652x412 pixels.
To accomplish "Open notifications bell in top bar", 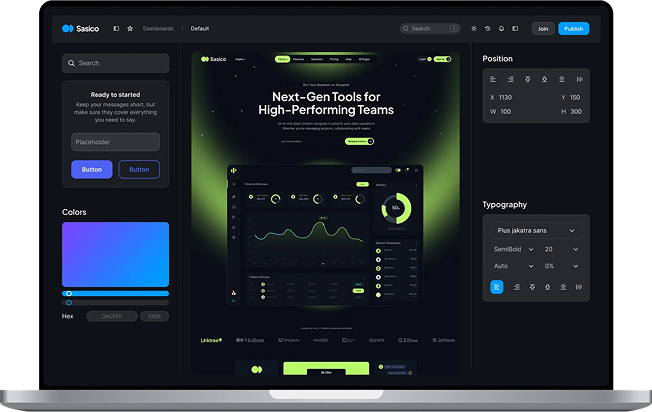I will (501, 29).
